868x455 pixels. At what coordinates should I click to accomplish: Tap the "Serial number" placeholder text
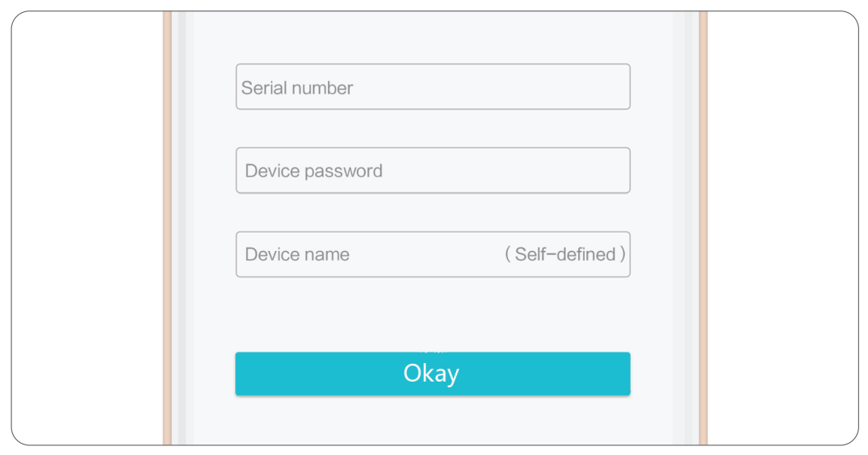point(297,88)
